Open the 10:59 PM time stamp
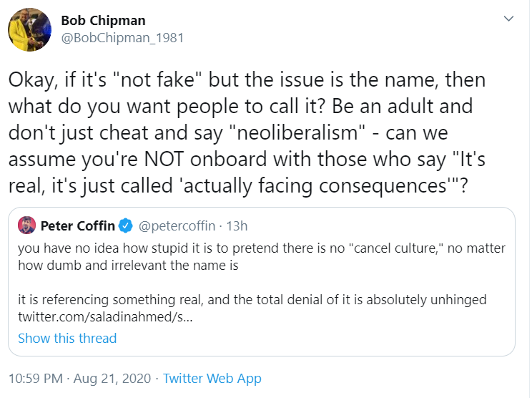Image resolution: width=532 pixels, height=398 pixels. click(36, 378)
